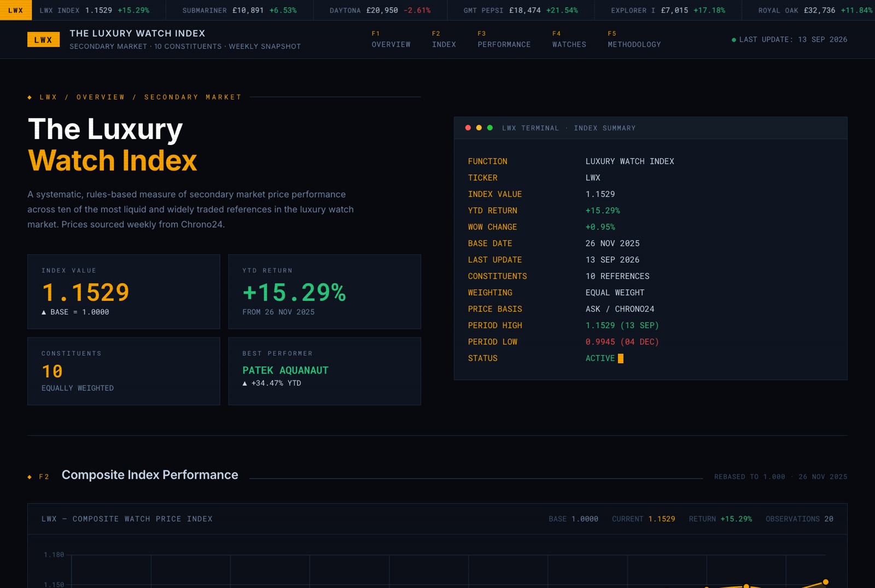The height and width of the screenshot is (588, 875).
Task: Click chart header RETURN +15.29% stat
Action: coord(720,519)
